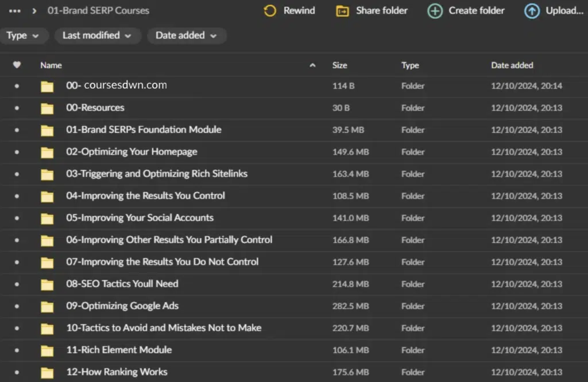The height and width of the screenshot is (382, 588).
Task: Toggle the Name sort direction arrow
Action: pos(312,65)
